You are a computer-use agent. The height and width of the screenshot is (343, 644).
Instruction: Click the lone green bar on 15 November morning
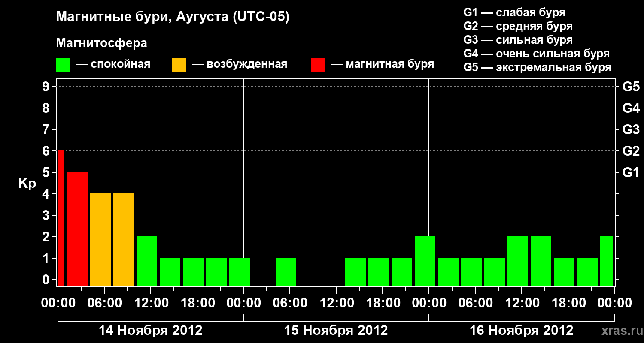tap(286, 272)
